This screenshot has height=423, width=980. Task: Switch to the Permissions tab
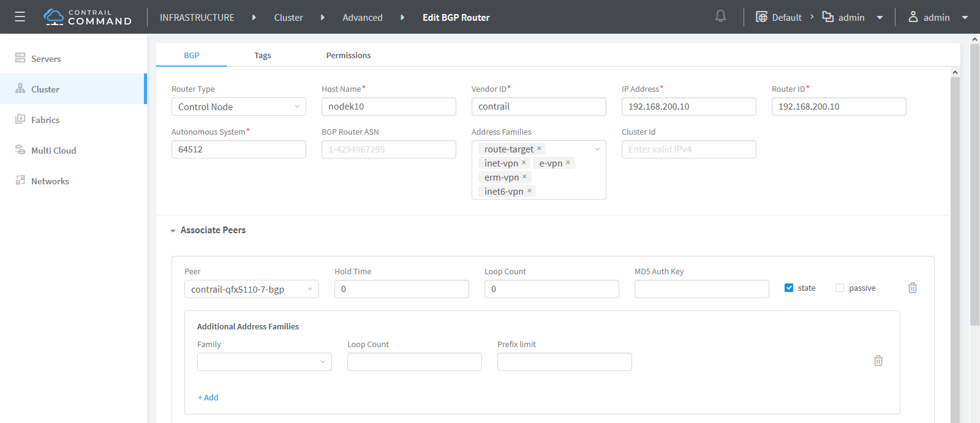pyautogui.click(x=348, y=55)
